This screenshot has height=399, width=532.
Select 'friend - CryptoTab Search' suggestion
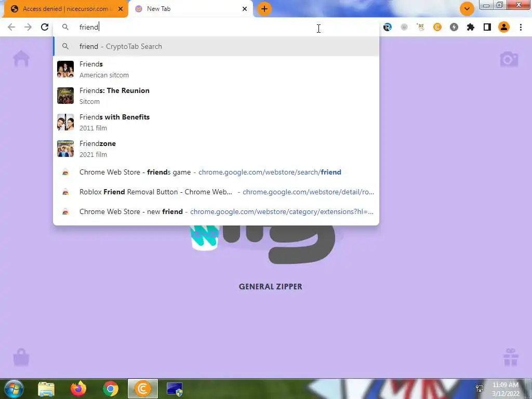216,46
